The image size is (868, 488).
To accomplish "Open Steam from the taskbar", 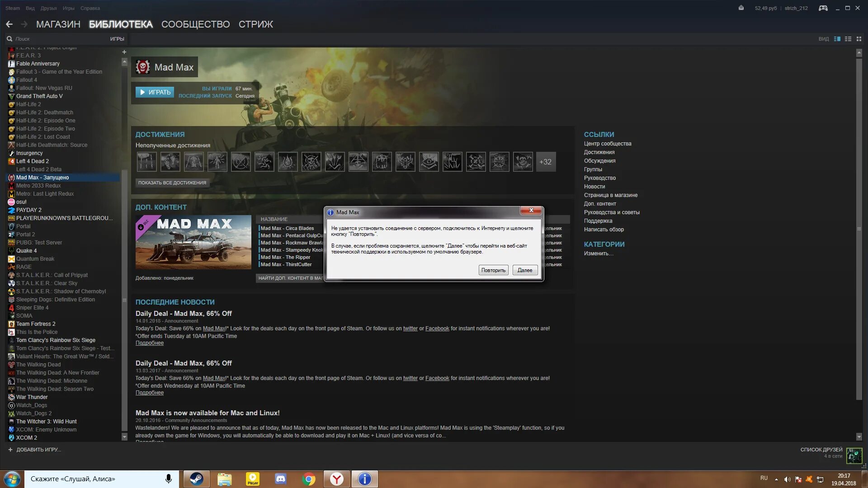I will pyautogui.click(x=196, y=479).
